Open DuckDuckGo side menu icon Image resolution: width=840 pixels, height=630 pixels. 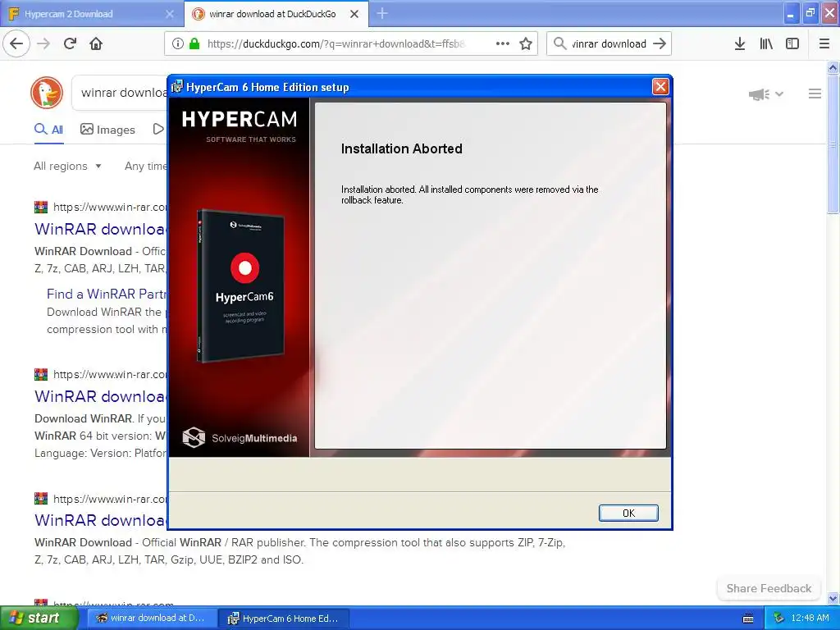pyautogui.click(x=815, y=94)
